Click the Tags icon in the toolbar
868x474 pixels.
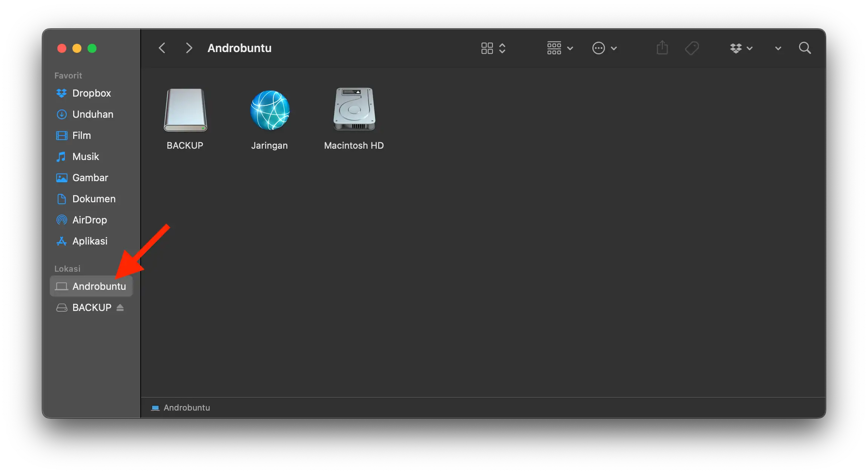[x=692, y=48]
